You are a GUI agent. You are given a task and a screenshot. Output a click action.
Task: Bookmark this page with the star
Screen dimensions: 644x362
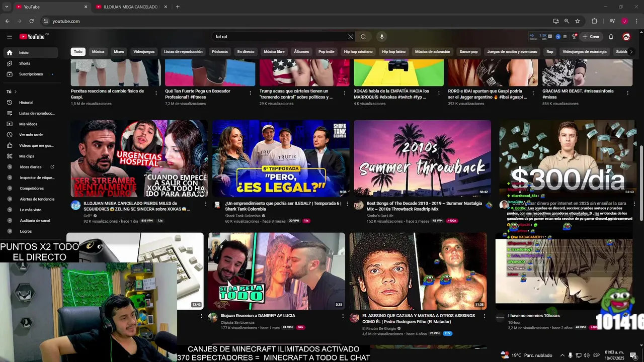(578, 21)
